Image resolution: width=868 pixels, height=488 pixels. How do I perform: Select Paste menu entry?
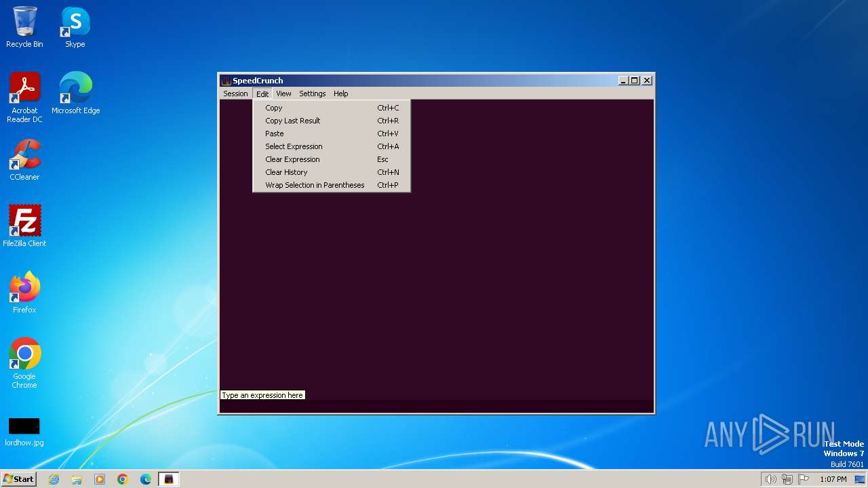pos(332,134)
